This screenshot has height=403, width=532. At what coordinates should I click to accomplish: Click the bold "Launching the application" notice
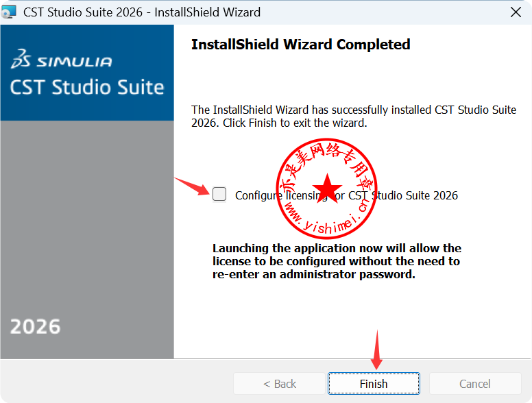click(x=337, y=261)
